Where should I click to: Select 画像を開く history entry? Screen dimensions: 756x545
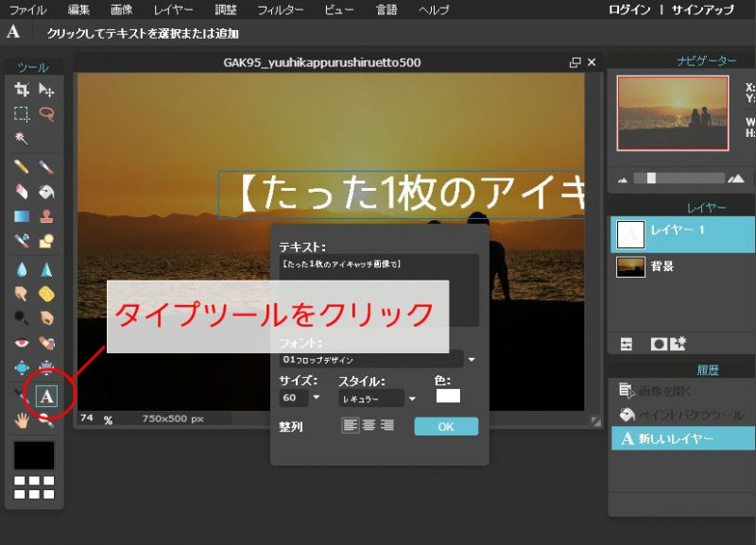point(683,391)
